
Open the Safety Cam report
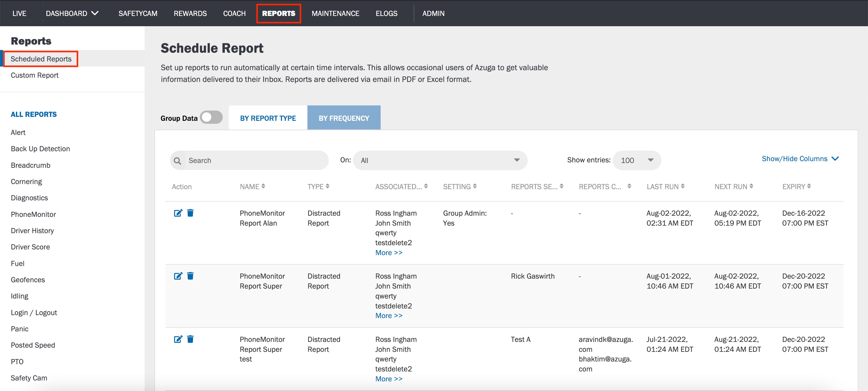click(x=29, y=378)
